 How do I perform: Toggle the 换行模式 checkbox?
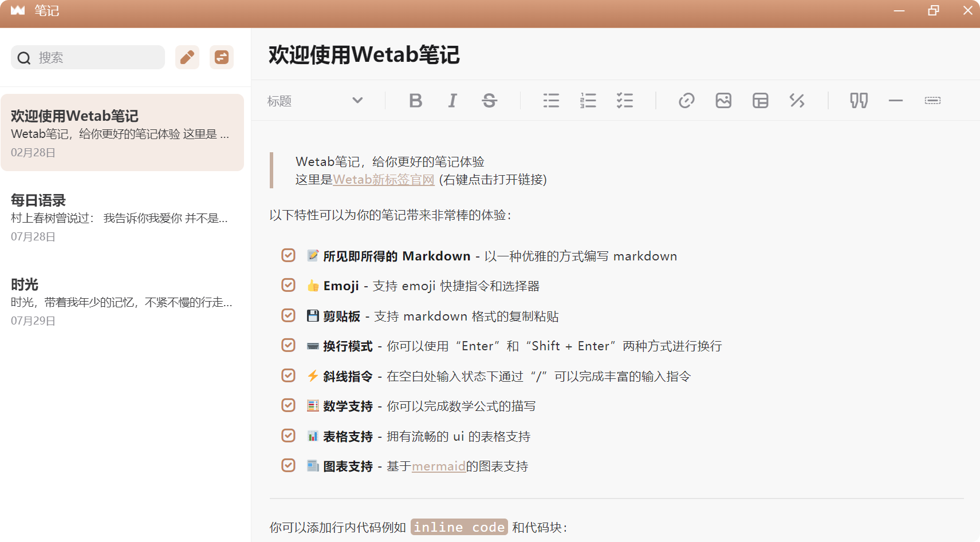[x=288, y=345]
